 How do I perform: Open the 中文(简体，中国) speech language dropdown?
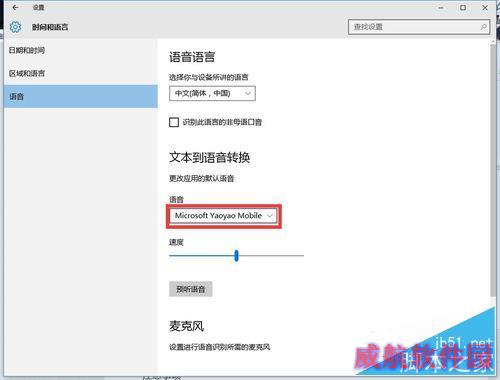[x=212, y=93]
